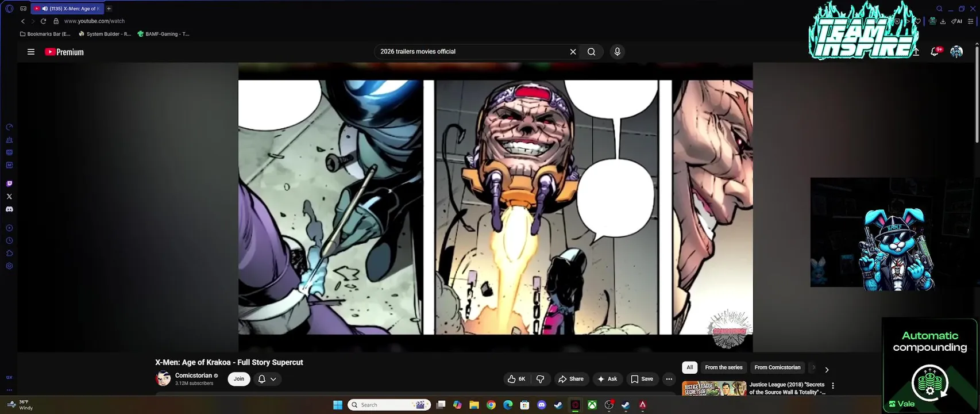Screen dimensions: 980x414
Task: Open Windows Start menu
Action: 338,405
